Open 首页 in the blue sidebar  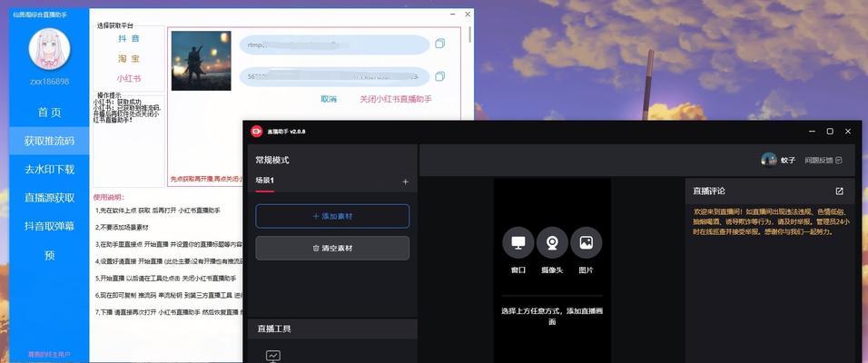click(x=49, y=113)
